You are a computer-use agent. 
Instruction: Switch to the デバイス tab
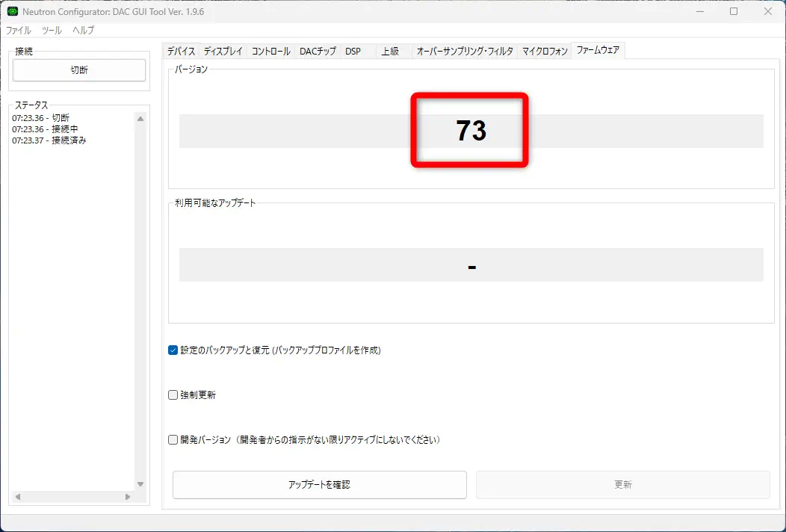(x=181, y=51)
